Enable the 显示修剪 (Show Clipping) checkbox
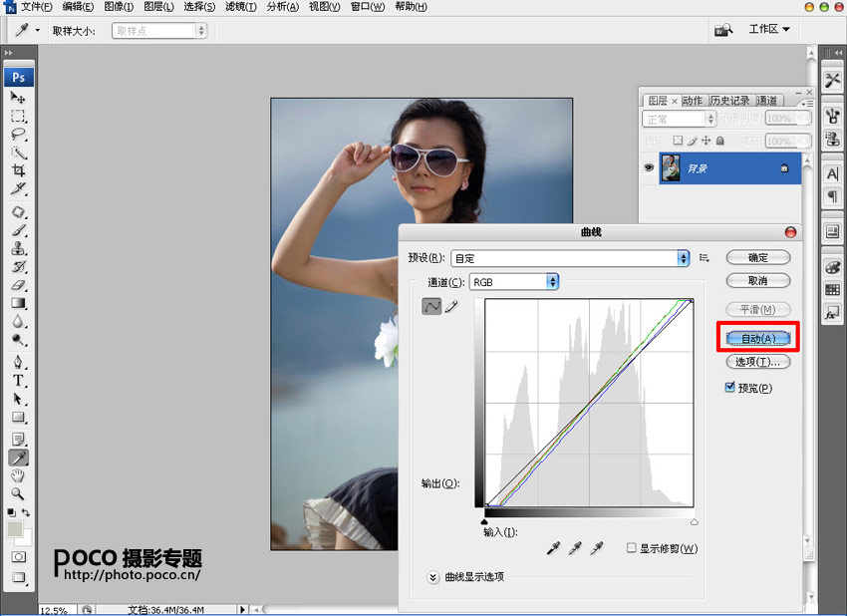 (x=632, y=548)
